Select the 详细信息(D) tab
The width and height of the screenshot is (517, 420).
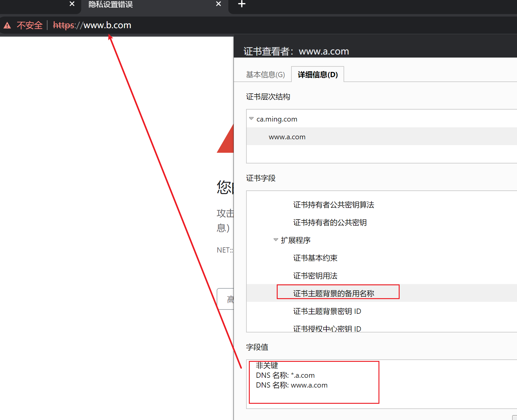pos(317,75)
